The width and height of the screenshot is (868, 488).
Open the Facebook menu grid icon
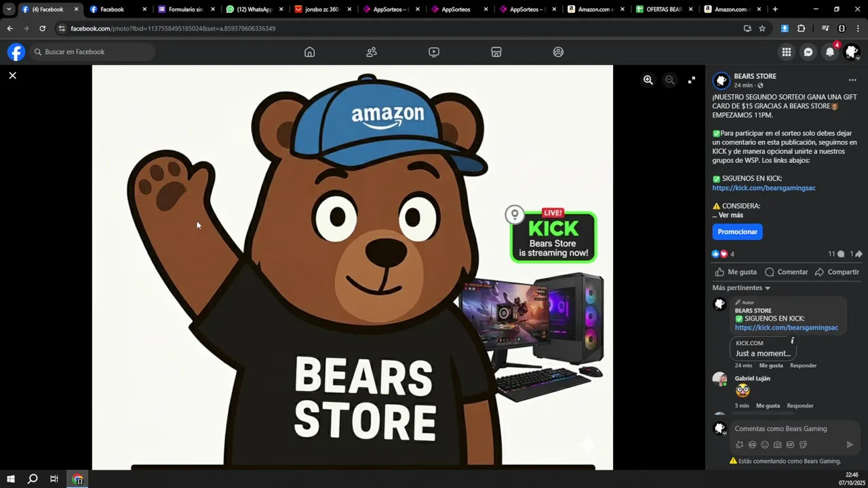tap(787, 52)
